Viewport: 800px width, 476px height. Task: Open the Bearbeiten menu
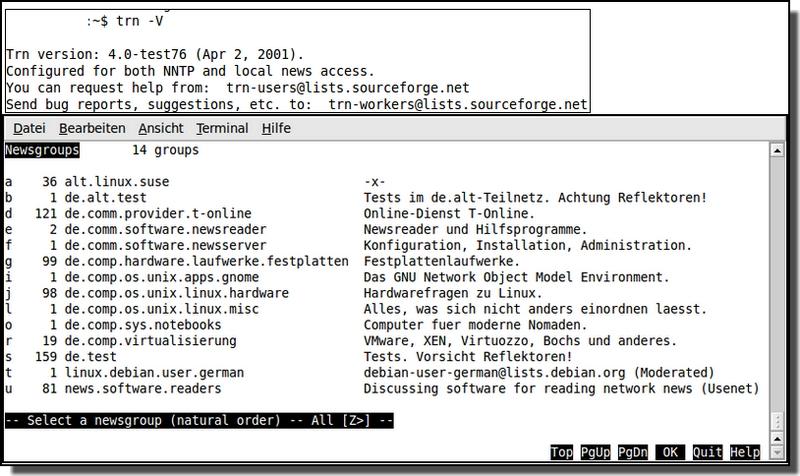tap(92, 128)
